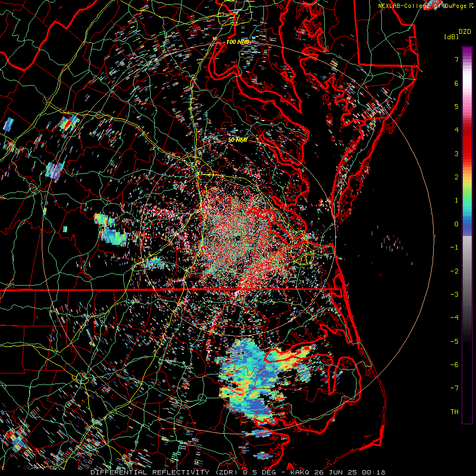Click the DZD label above the scale

coord(464,32)
